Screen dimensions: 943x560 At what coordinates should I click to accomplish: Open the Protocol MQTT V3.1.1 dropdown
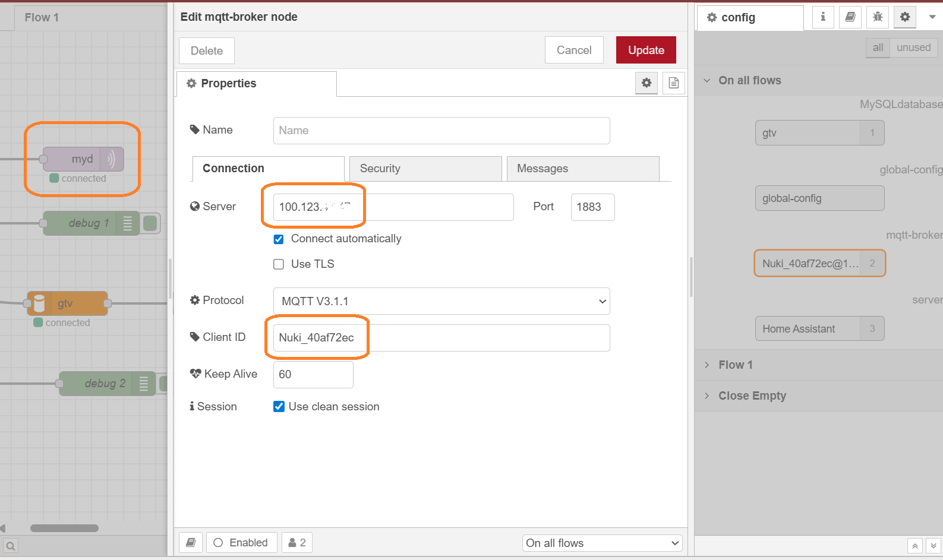[x=441, y=301]
